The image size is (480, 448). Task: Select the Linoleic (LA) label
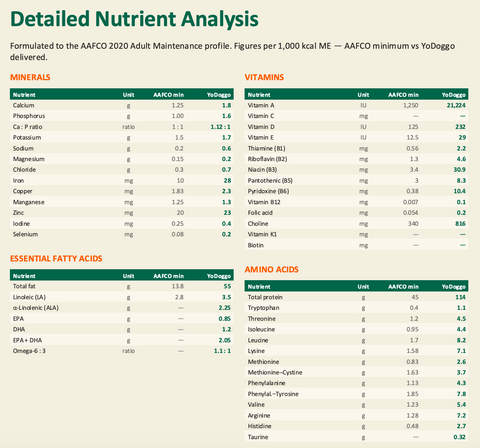pyautogui.click(x=29, y=297)
